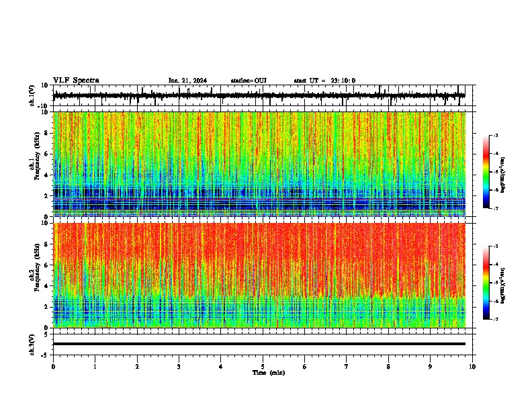The height and width of the screenshot is (411, 532).
Task: Click the ch.1 spectrogram color scale bar
Action: point(486,172)
